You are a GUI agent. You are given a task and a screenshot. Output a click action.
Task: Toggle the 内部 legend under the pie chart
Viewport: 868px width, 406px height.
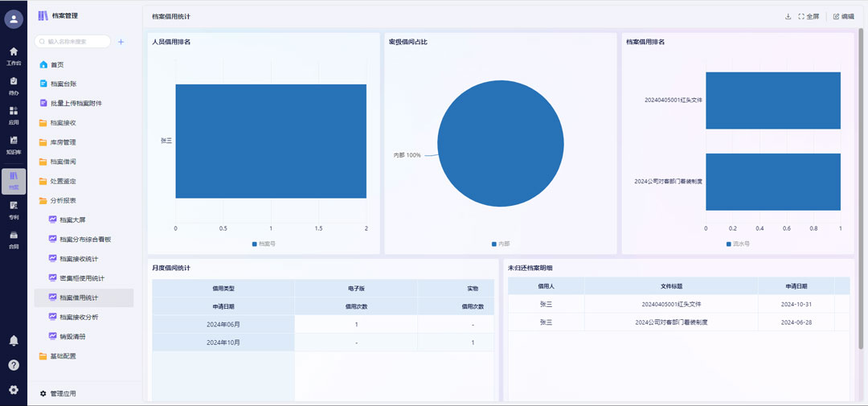click(500, 244)
